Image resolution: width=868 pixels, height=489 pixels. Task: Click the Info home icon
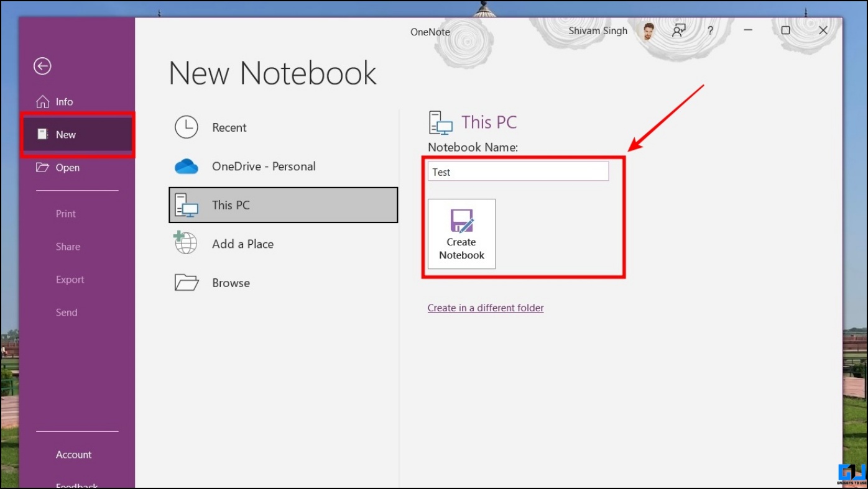tap(42, 102)
